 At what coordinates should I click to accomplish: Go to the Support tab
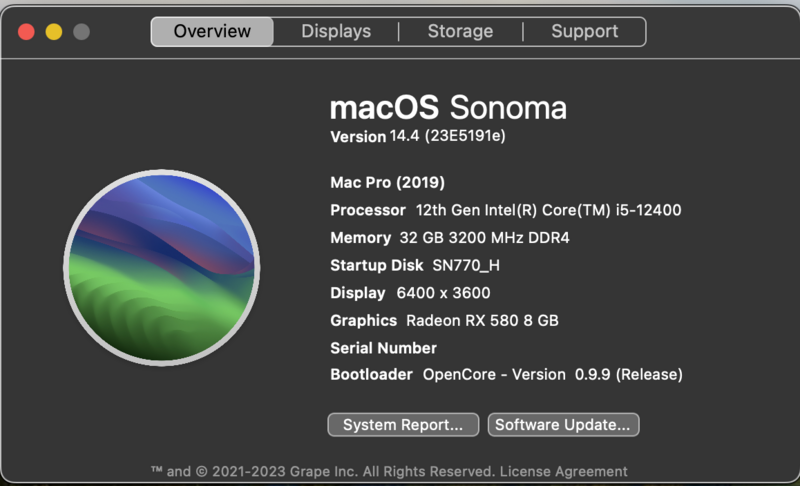[x=584, y=31]
